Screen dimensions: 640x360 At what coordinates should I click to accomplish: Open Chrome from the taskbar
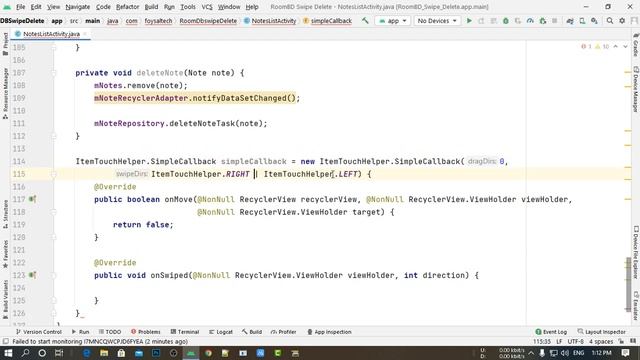pyautogui.click(x=208, y=353)
